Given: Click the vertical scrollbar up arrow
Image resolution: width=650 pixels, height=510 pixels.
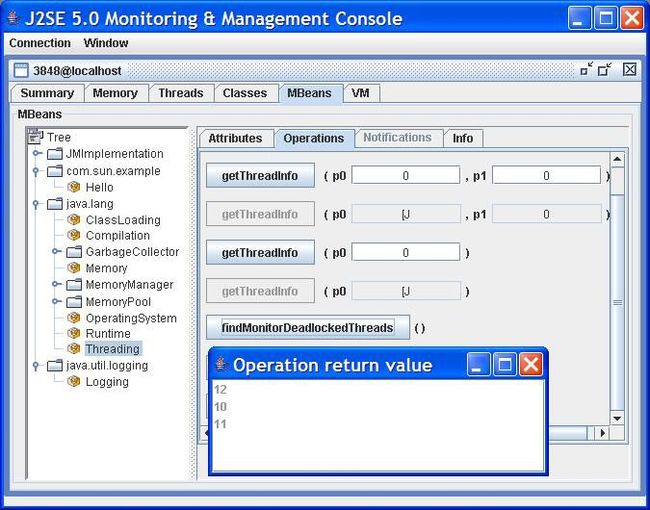Looking at the screenshot, I should pos(617,159).
